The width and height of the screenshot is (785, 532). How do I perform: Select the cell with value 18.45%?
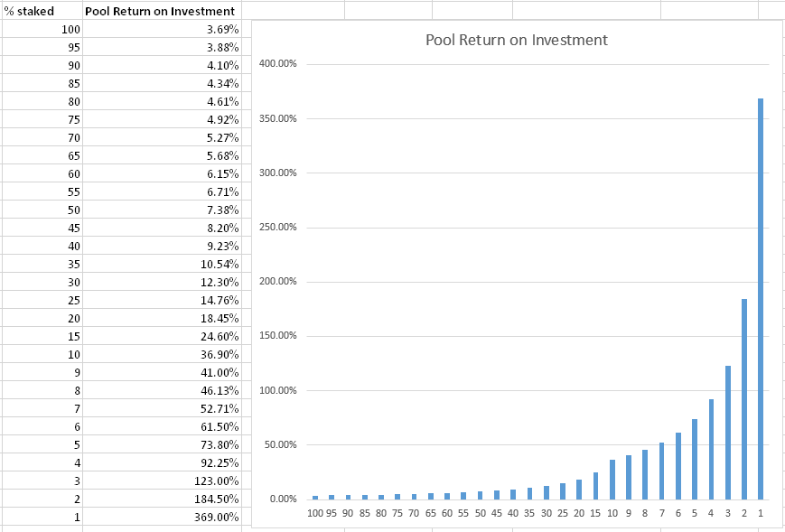pyautogui.click(x=163, y=318)
